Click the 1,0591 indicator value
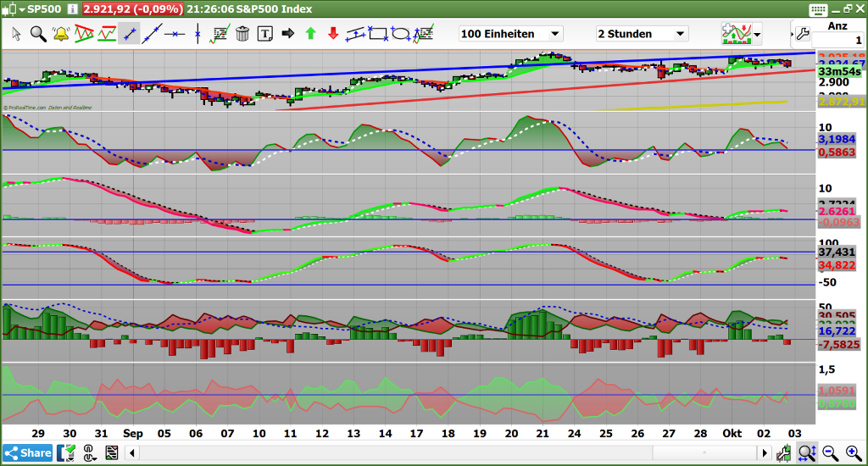Screen dimensions: 868x466 pos(837,391)
